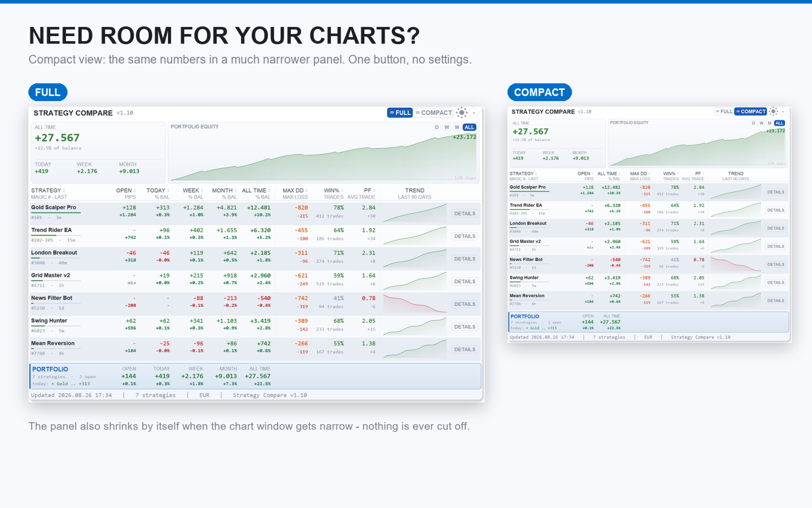The width and height of the screenshot is (812, 508).
Task: Collapse full panel with the minus button
Action: point(474,113)
